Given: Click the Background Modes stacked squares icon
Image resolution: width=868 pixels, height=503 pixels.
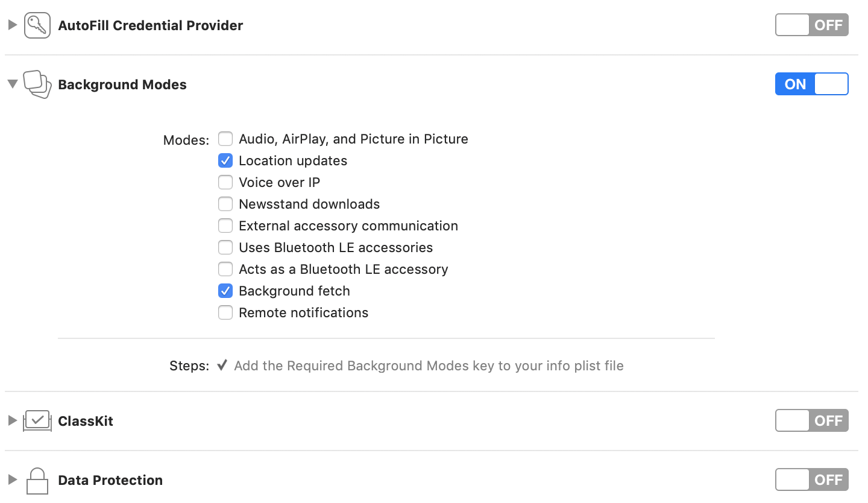Looking at the screenshot, I should point(37,84).
